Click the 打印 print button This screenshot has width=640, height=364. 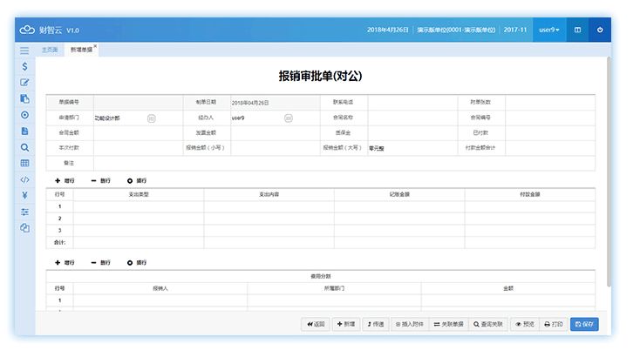[554, 325]
